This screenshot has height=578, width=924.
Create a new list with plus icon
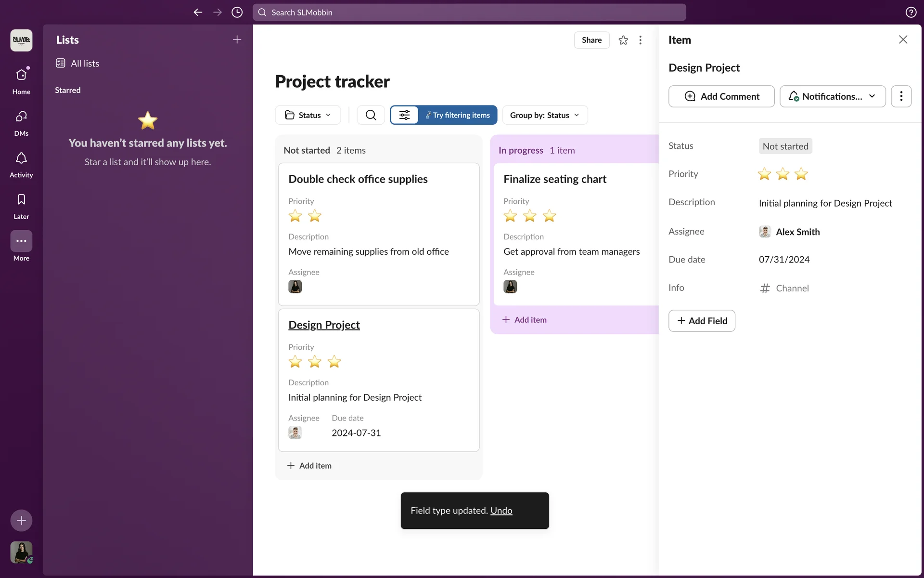coord(237,40)
